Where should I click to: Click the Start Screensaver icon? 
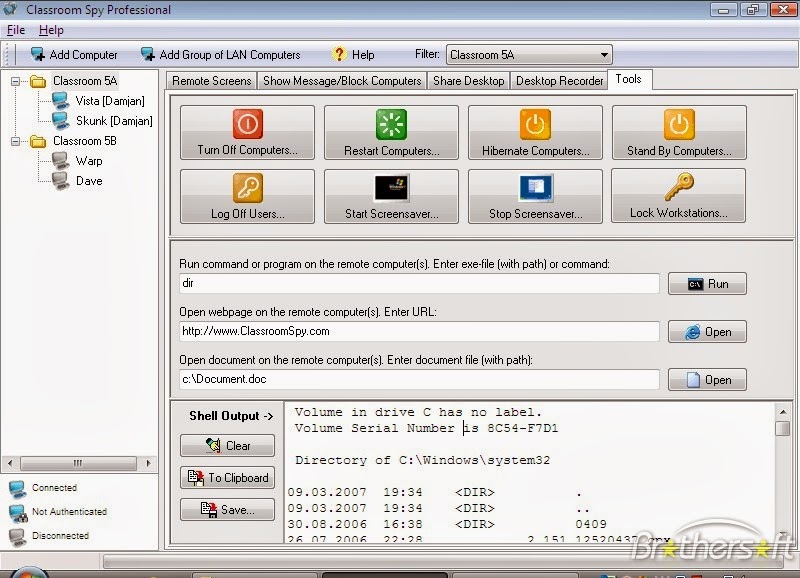coord(391,188)
